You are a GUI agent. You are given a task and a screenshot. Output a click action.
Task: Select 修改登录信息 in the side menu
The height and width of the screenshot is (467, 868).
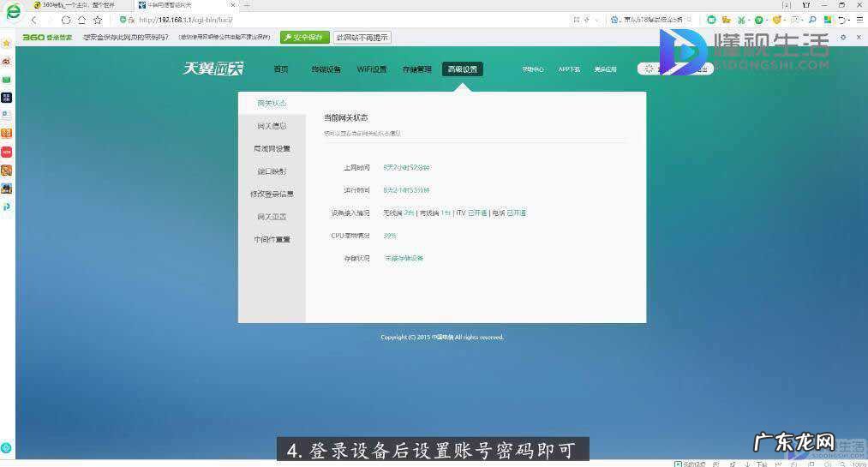[272, 195]
